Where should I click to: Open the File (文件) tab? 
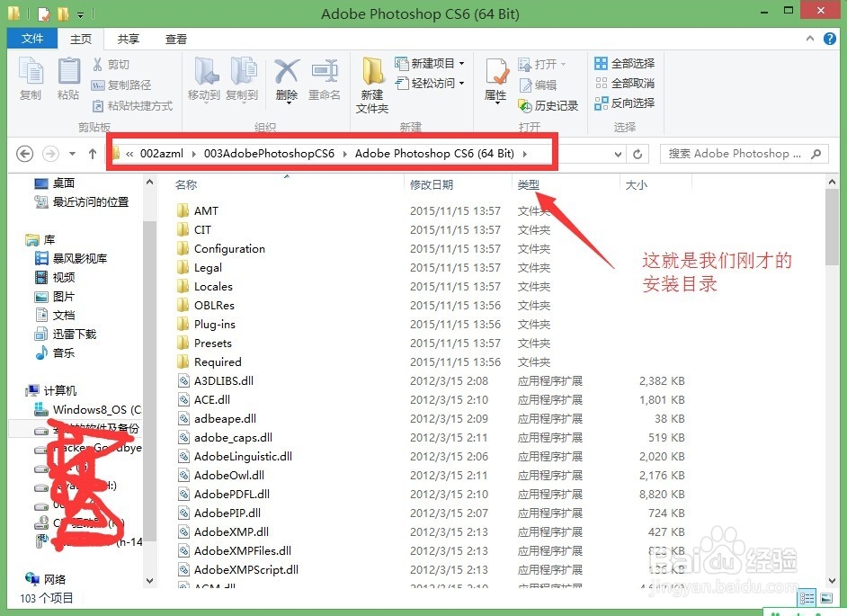[x=32, y=39]
